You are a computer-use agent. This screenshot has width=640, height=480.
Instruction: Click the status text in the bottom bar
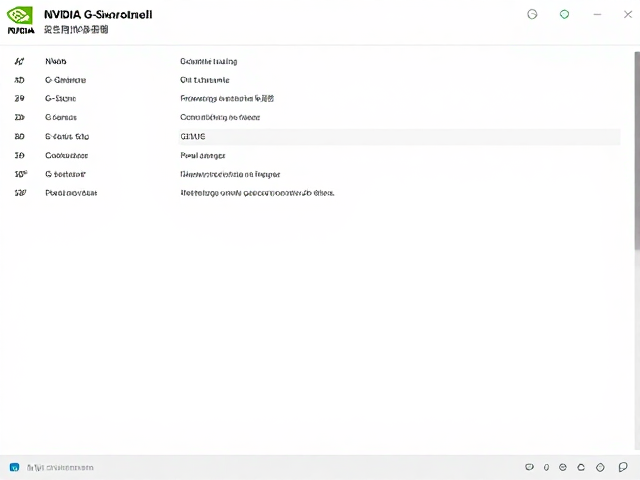60,467
